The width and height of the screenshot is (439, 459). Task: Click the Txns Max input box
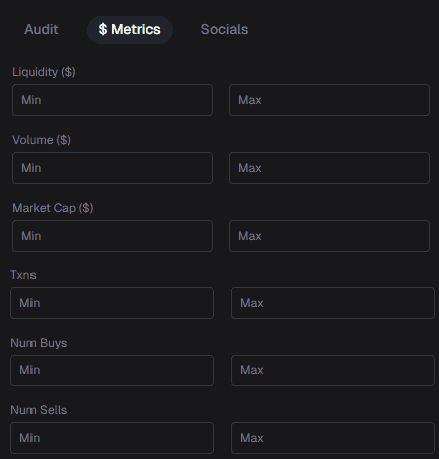(333, 303)
